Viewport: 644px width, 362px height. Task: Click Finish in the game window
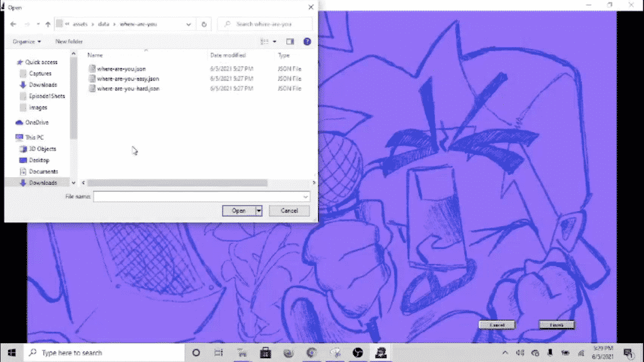pos(557,325)
